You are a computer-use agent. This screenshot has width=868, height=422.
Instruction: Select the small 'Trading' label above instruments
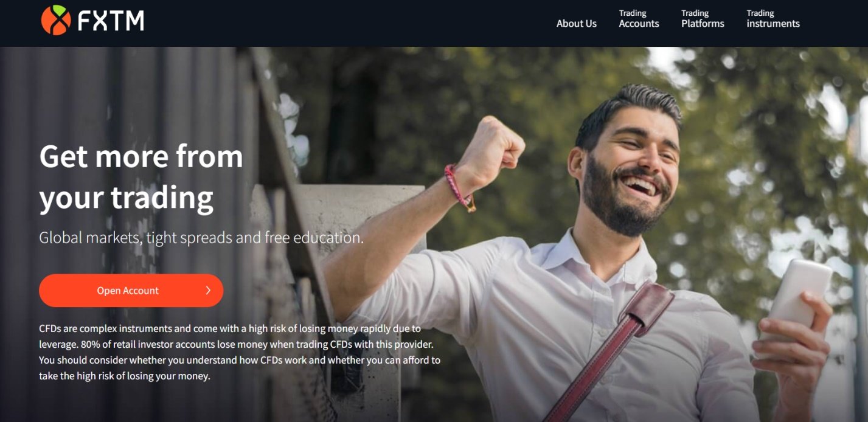pos(760,13)
